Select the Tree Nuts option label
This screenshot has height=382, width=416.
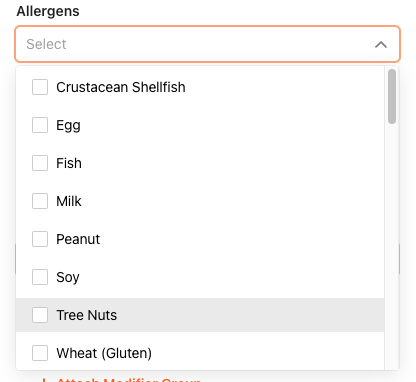(x=87, y=315)
